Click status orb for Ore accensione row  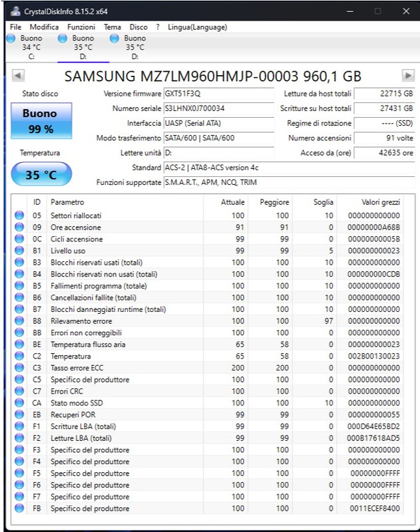pyautogui.click(x=19, y=227)
